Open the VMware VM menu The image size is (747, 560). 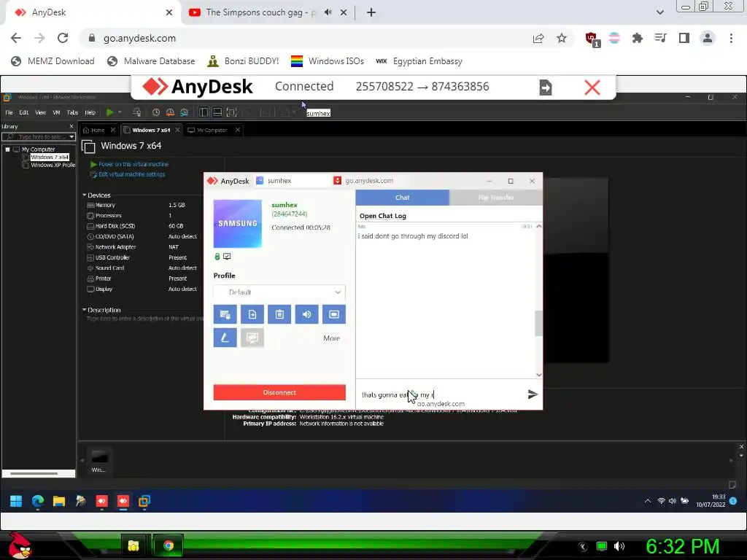tap(56, 112)
